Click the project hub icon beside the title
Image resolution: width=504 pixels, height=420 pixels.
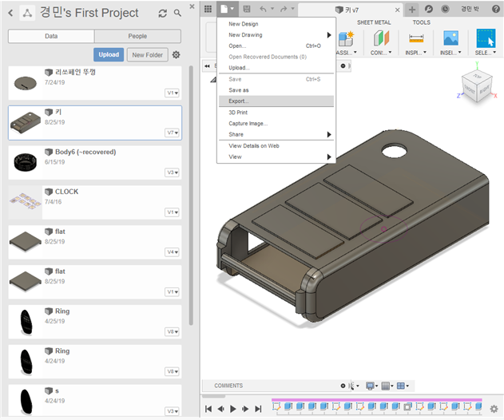27,14
